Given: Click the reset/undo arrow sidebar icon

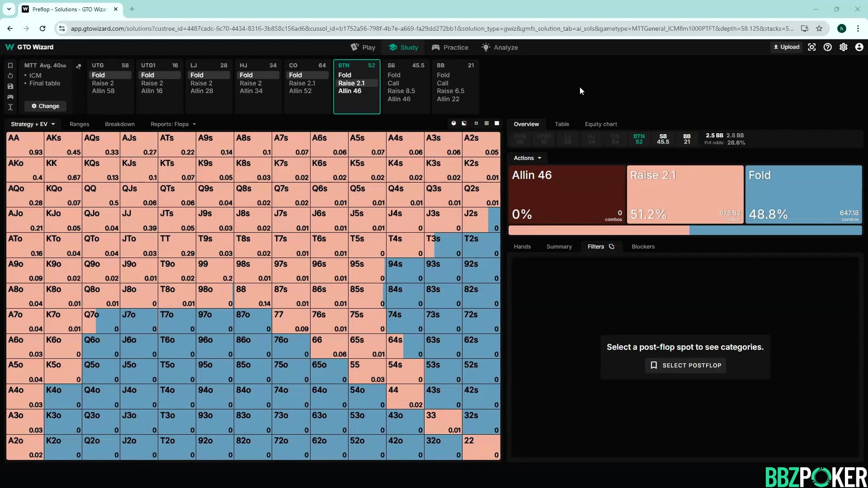Looking at the screenshot, I should [x=10, y=76].
